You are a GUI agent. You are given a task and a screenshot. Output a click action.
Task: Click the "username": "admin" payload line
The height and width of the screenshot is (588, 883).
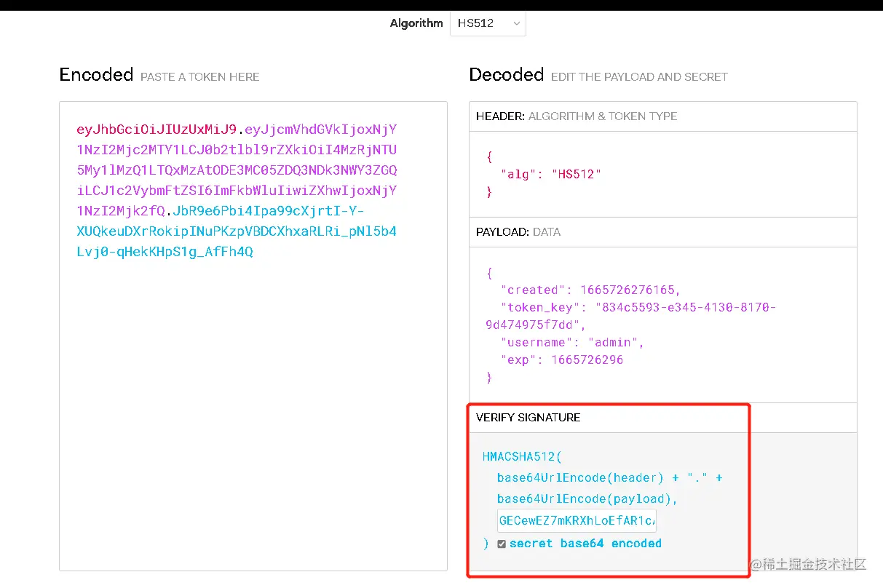[x=573, y=342]
